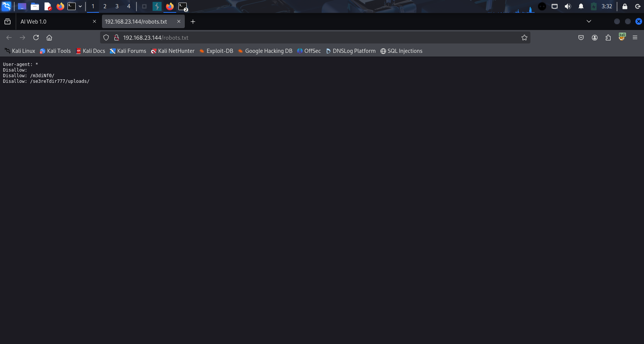Image resolution: width=644 pixels, height=344 pixels.
Task: Open the Firefox extensions puzzle icon
Action: pyautogui.click(x=608, y=37)
